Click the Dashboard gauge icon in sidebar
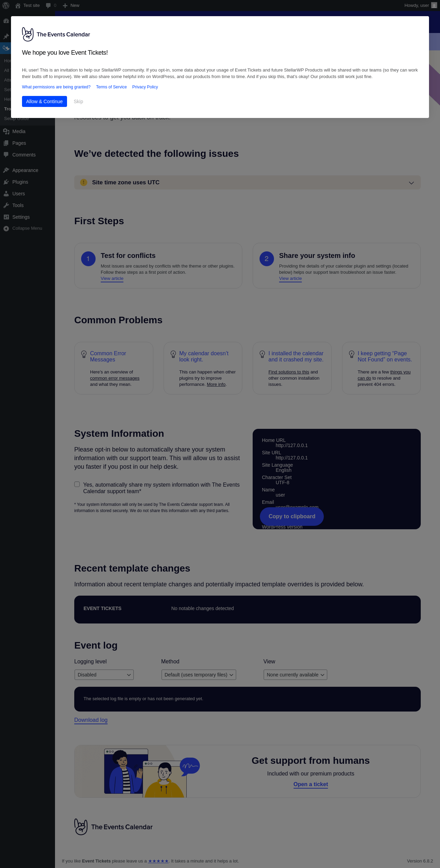The image size is (440, 868). [x=6, y=21]
